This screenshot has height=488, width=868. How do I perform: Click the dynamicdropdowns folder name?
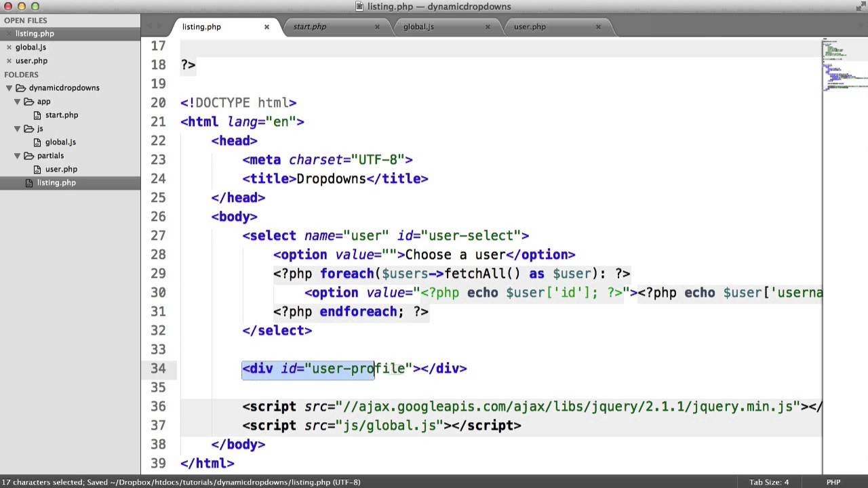[x=64, y=87]
